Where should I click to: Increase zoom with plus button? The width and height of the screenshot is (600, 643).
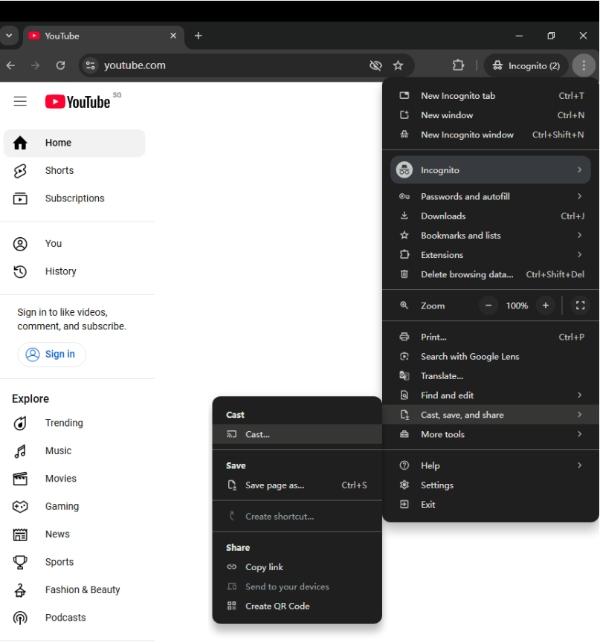(545, 306)
